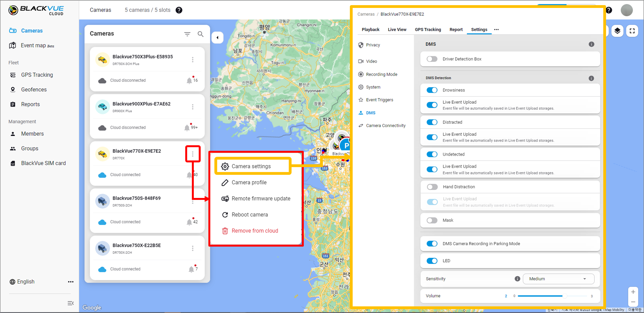Open the Report tab
The height and width of the screenshot is (313, 644).
[456, 30]
